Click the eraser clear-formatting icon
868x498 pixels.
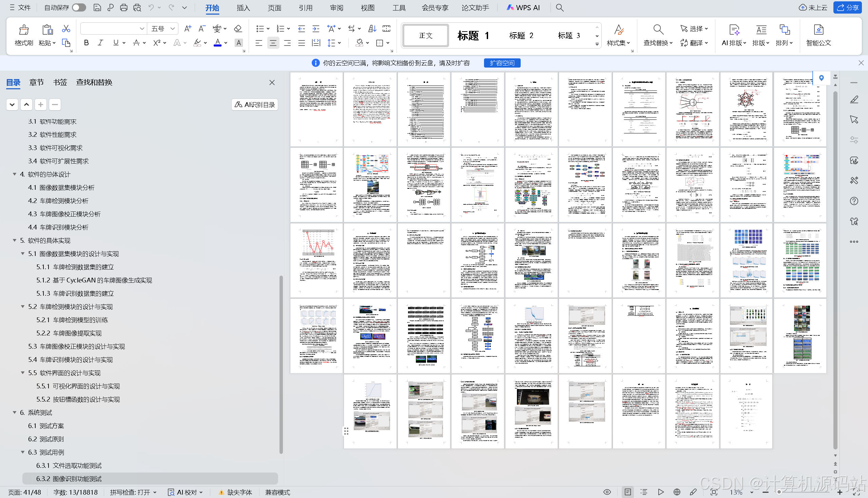(238, 29)
